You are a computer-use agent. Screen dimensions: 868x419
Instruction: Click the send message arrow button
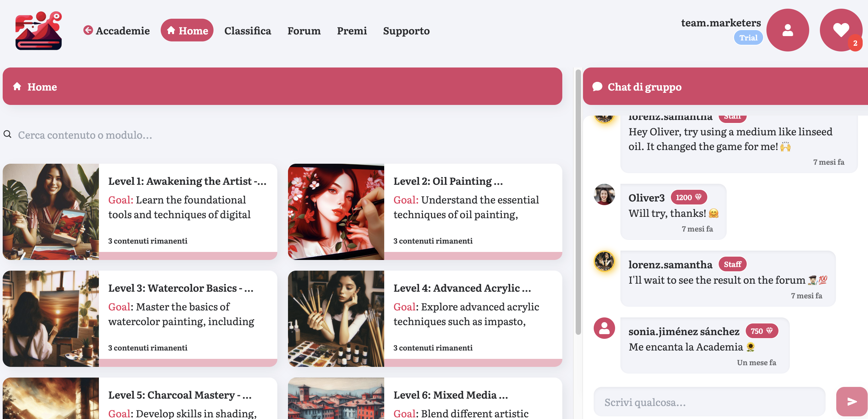pos(851,401)
